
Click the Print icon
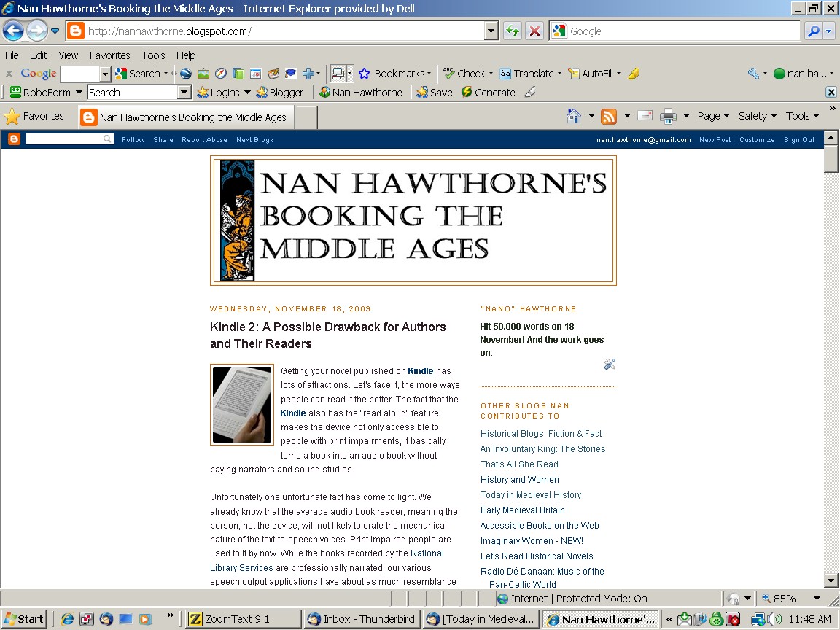(668, 116)
